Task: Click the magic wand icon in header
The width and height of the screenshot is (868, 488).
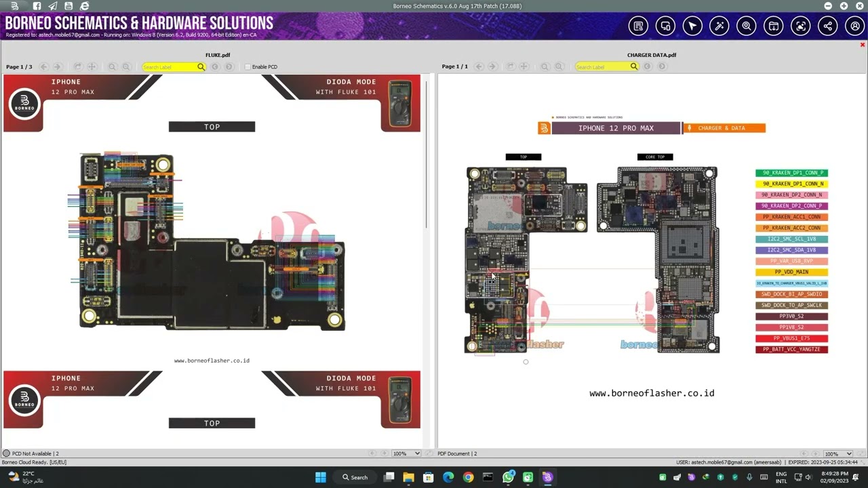Action: [x=719, y=26]
